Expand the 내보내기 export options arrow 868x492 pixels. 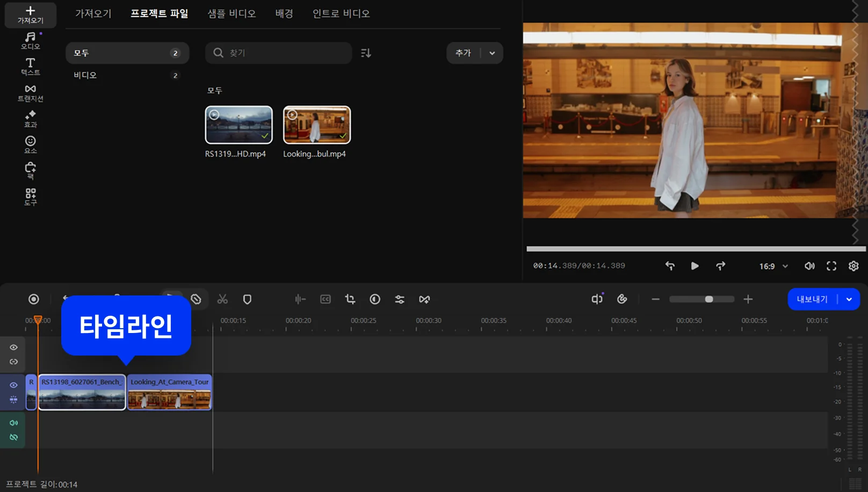pyautogui.click(x=849, y=299)
